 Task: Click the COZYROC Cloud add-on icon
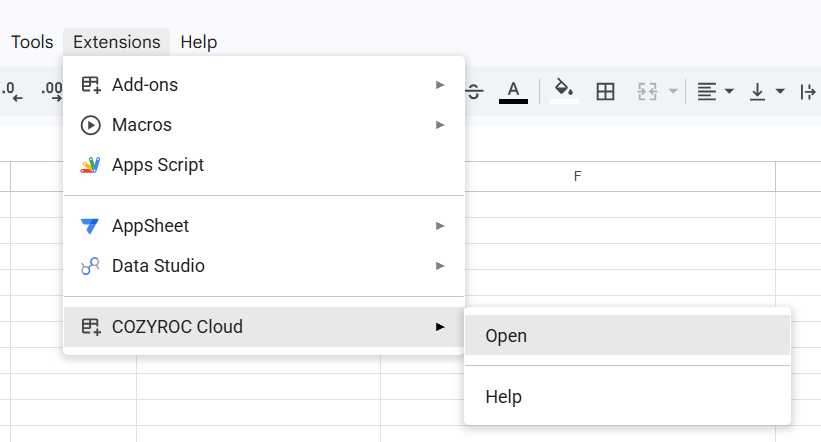pos(91,327)
